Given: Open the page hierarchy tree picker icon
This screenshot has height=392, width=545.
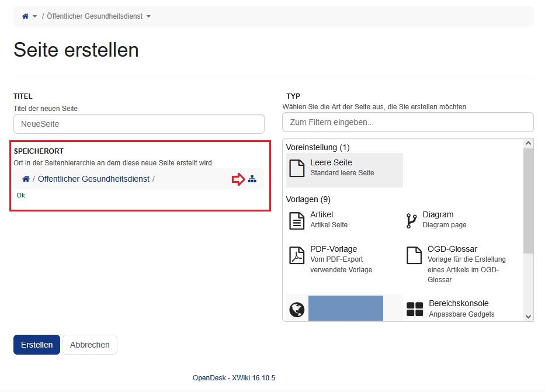Looking at the screenshot, I should [x=252, y=179].
